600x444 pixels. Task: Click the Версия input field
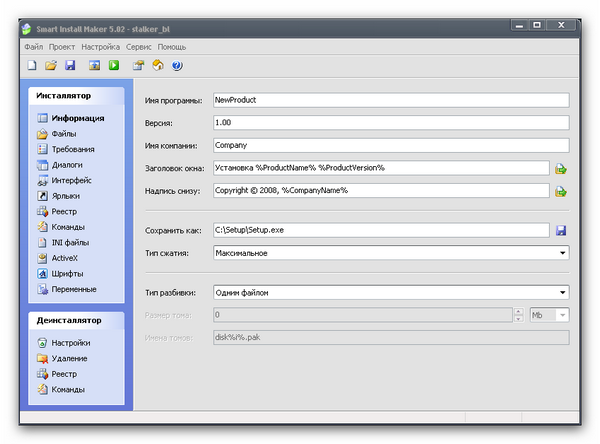pyautogui.click(x=390, y=123)
